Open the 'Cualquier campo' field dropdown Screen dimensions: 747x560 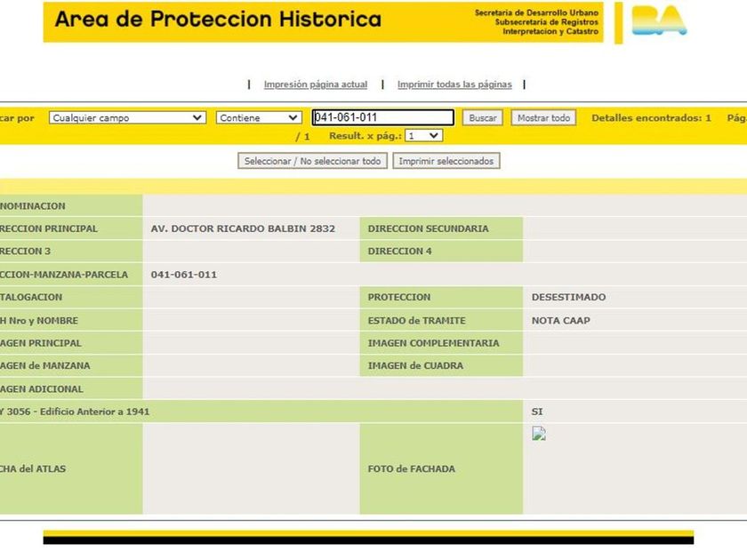click(128, 117)
